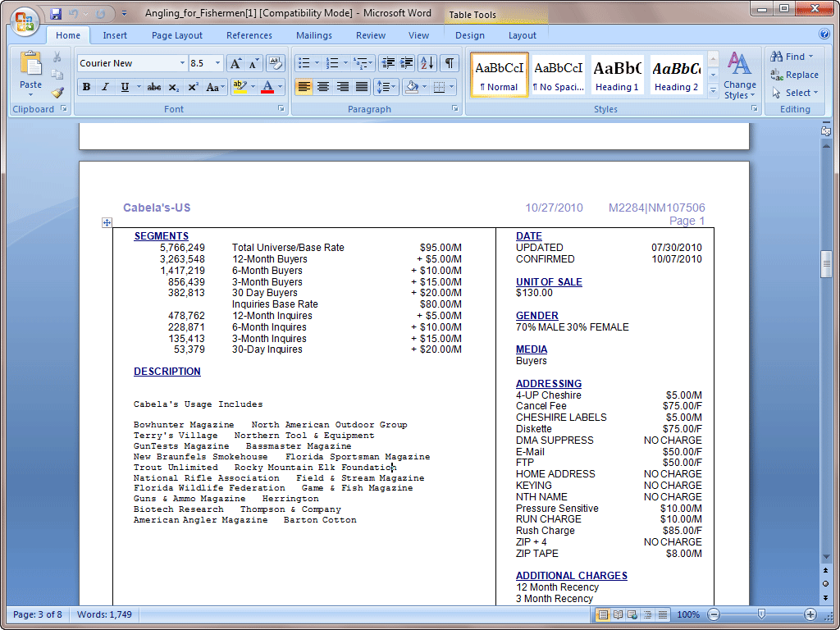Click the Sort icon in Paragraph group
Image resolution: width=840 pixels, height=630 pixels.
[427, 63]
